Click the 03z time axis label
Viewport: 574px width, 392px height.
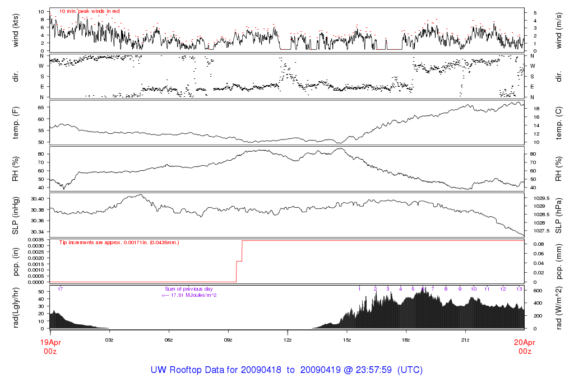[x=109, y=340]
